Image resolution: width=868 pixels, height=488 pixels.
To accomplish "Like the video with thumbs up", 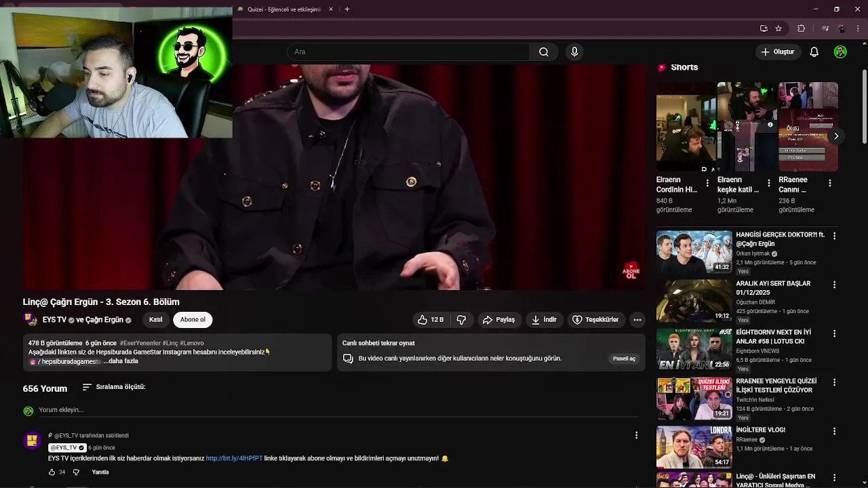I will 431,320.
